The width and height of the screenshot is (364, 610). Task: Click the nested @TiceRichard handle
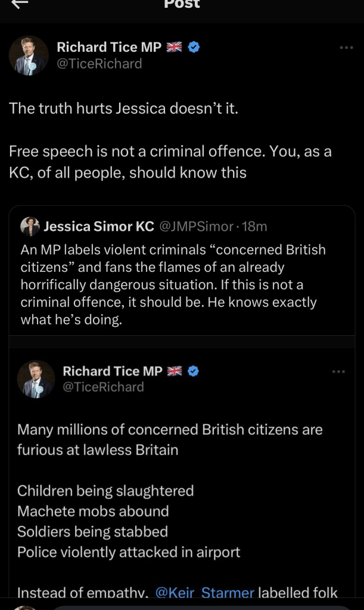[103, 387]
